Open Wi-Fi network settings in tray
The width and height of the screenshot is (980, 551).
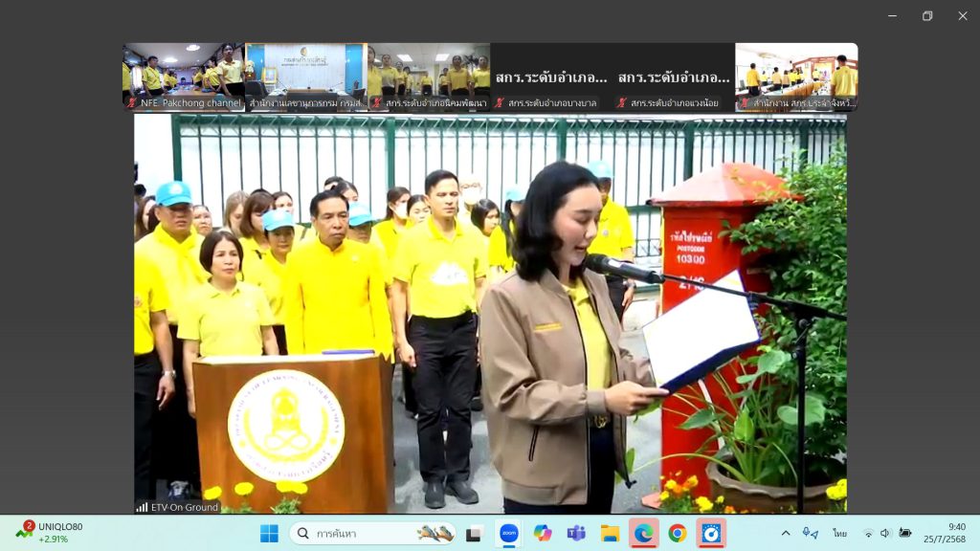point(868,533)
